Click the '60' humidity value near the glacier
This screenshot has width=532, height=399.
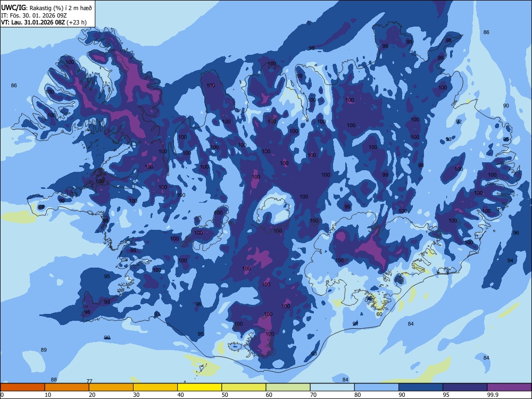coord(379,314)
